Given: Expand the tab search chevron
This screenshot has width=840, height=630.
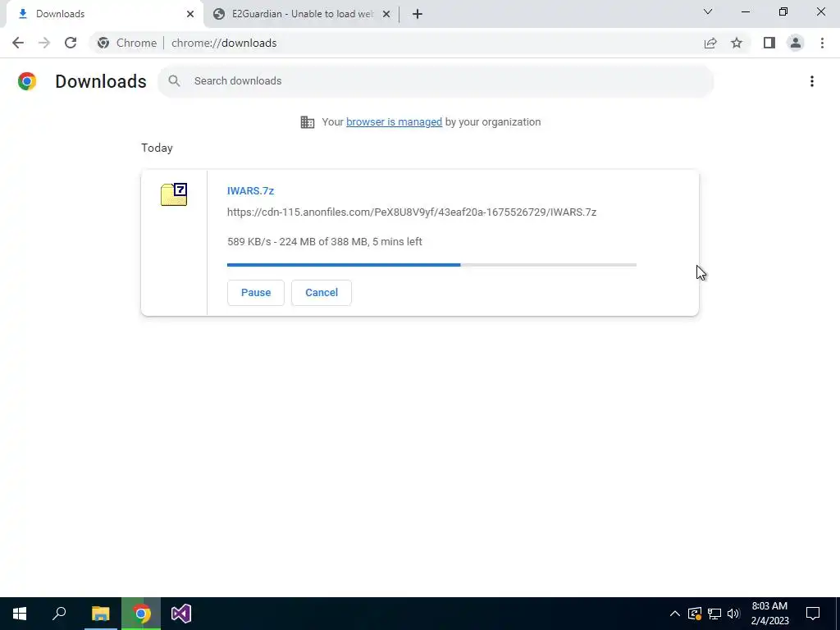Looking at the screenshot, I should coord(708,11).
